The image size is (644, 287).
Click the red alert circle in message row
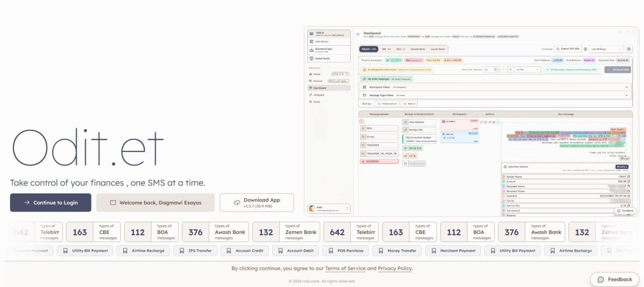(362, 122)
